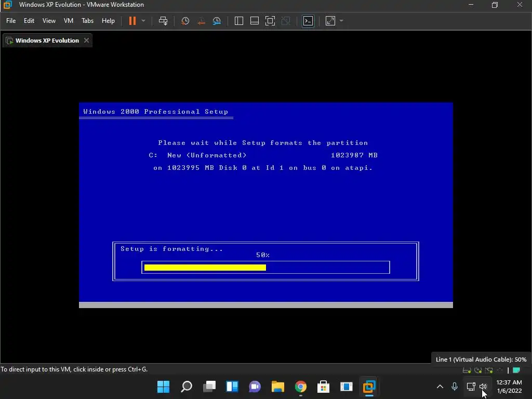Open the blue window app on taskbar

coord(347,387)
